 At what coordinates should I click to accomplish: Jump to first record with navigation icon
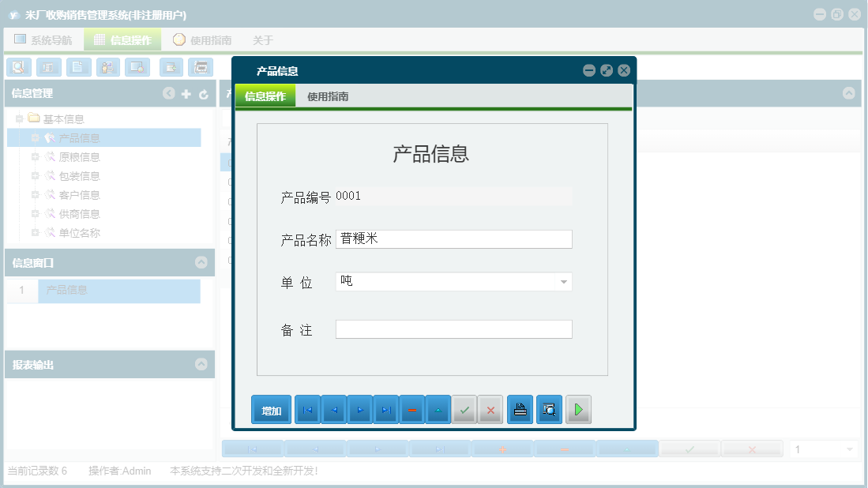point(307,409)
